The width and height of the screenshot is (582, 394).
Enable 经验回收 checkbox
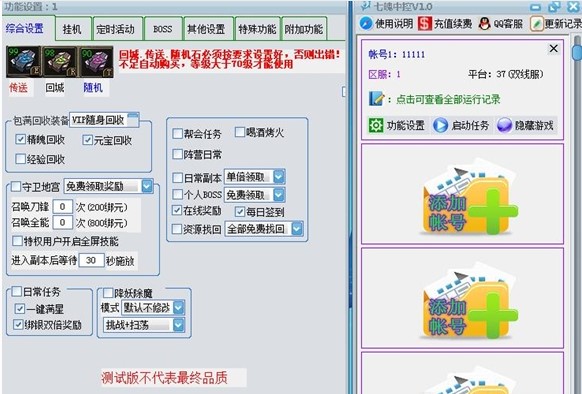pos(20,159)
